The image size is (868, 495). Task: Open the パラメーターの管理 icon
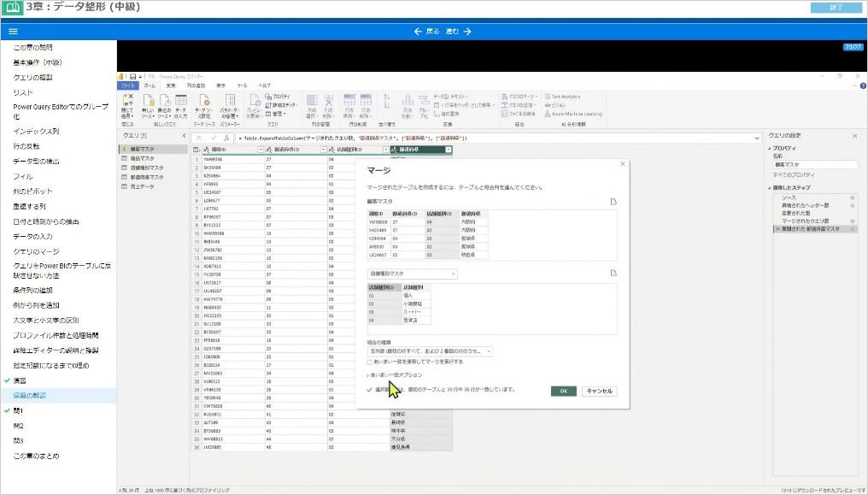(x=230, y=104)
